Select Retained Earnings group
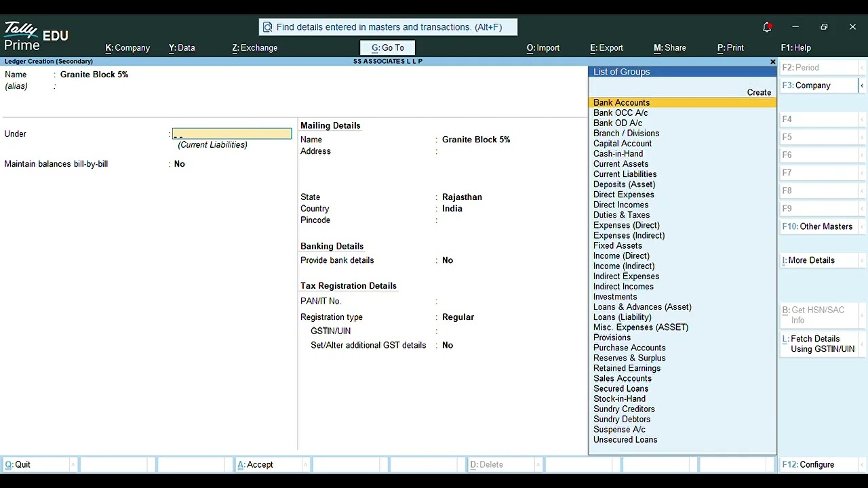Image resolution: width=868 pixels, height=488 pixels. point(682,368)
